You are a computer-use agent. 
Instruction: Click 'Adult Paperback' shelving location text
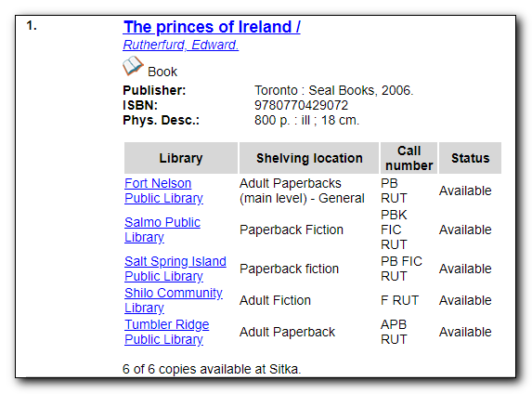[x=287, y=332]
